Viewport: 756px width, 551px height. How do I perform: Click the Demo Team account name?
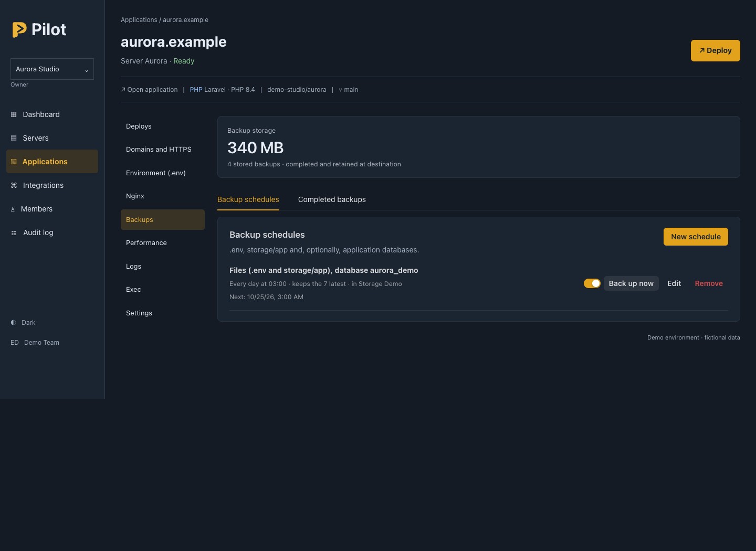[41, 343]
